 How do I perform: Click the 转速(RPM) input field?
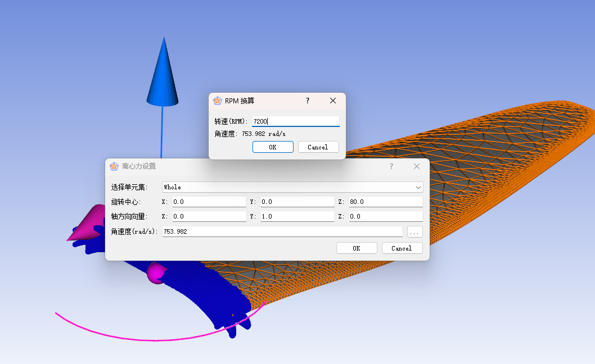(x=296, y=121)
